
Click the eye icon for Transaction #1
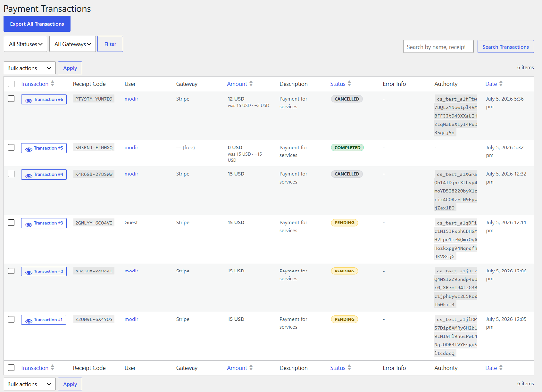tap(29, 321)
